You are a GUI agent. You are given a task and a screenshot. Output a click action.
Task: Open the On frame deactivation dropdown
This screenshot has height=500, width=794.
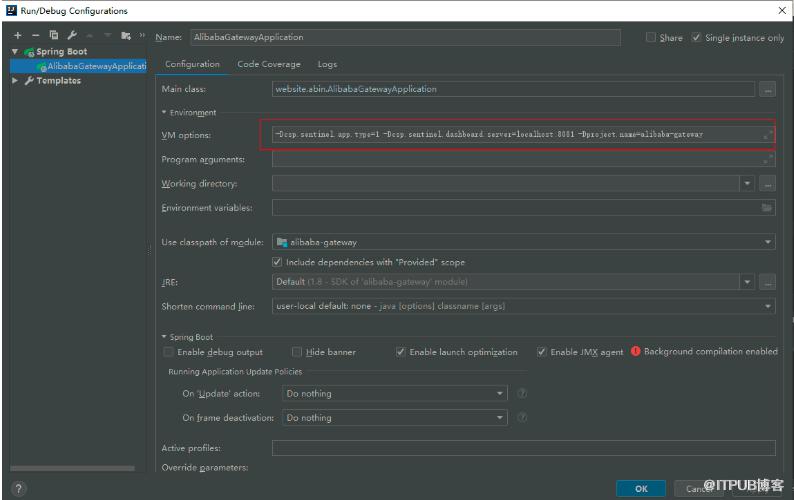500,417
